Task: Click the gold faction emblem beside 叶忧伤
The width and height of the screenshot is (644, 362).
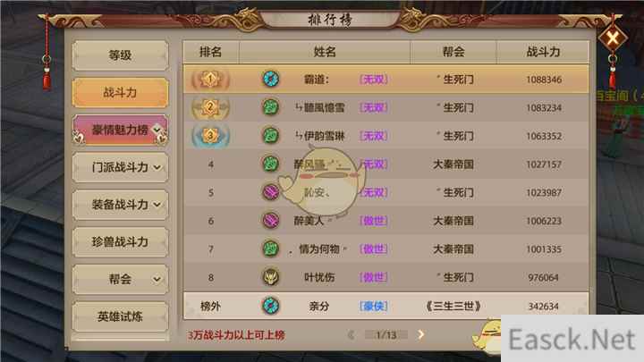Action: pos(271,277)
